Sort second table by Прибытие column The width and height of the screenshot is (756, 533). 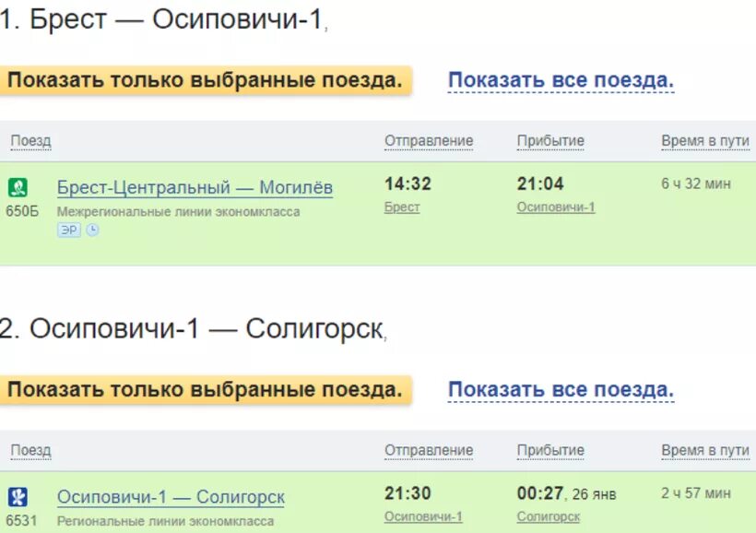[x=550, y=451]
